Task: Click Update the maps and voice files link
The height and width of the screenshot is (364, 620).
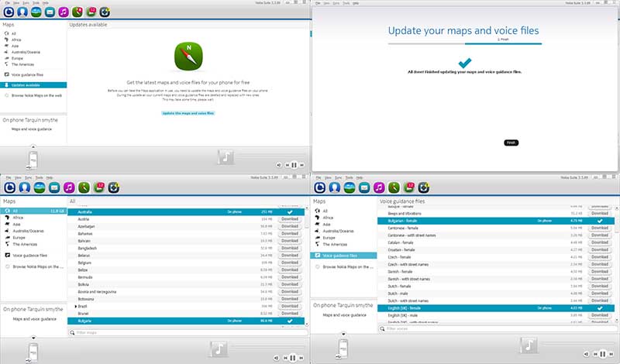Action: (x=188, y=113)
